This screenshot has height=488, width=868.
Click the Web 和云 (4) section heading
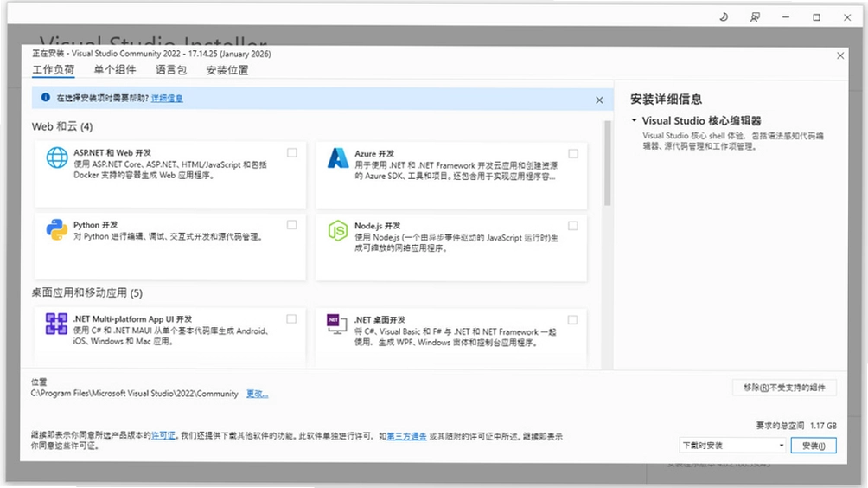pos(62,127)
